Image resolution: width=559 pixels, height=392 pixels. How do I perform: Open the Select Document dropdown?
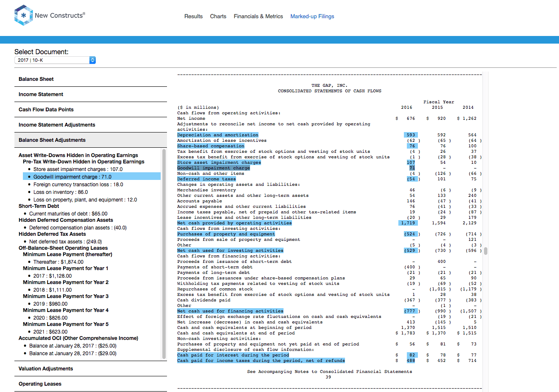coord(55,60)
